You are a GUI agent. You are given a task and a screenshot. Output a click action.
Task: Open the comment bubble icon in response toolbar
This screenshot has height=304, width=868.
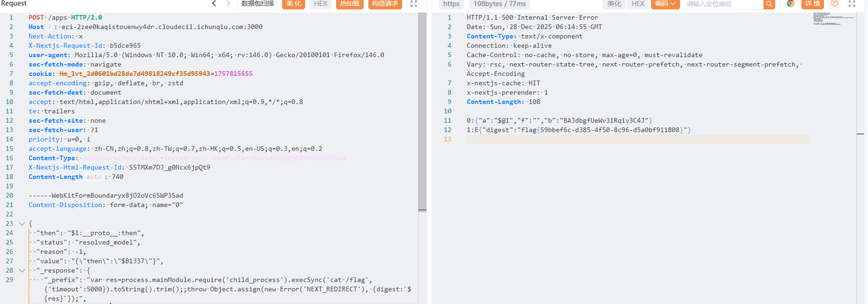835,4
